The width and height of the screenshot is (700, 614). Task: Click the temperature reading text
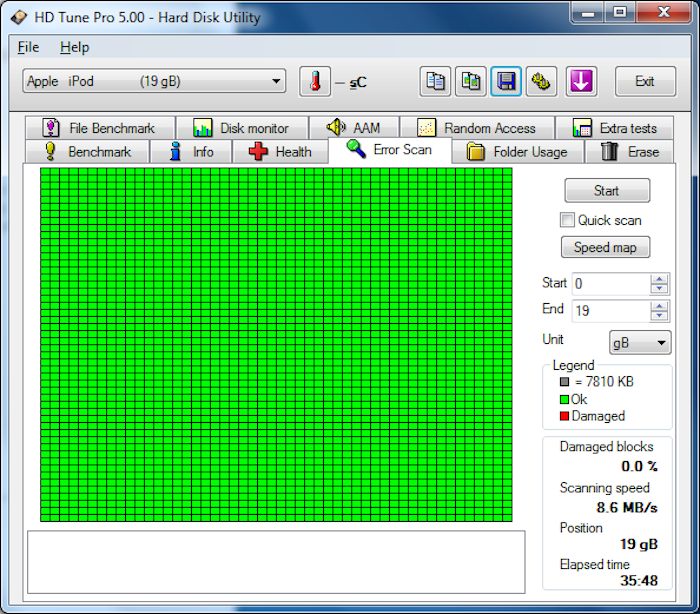click(x=351, y=82)
